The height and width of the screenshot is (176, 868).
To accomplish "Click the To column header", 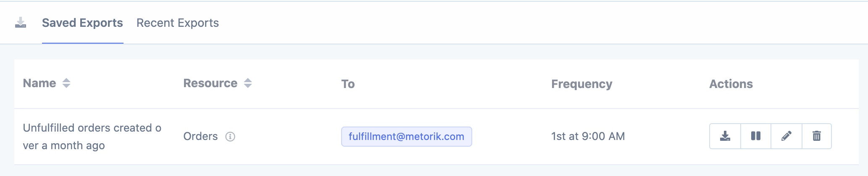I will pos(348,84).
